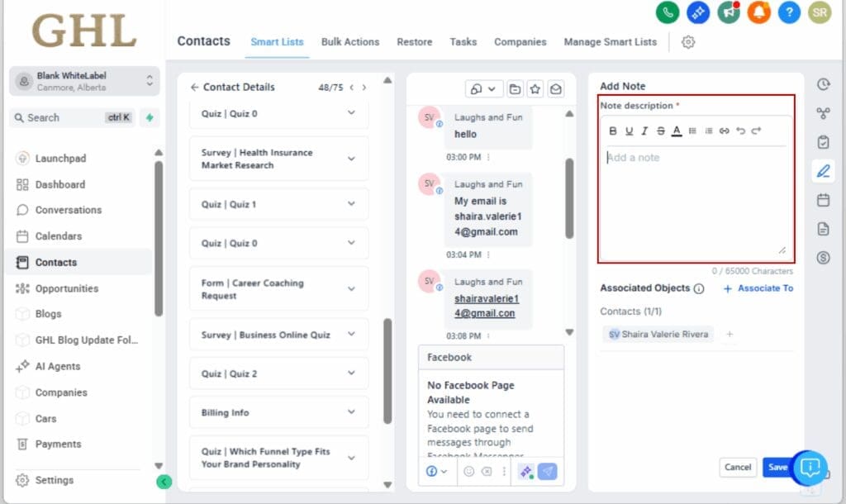Open the Appointments calendar icon in right sidebar

823,199
